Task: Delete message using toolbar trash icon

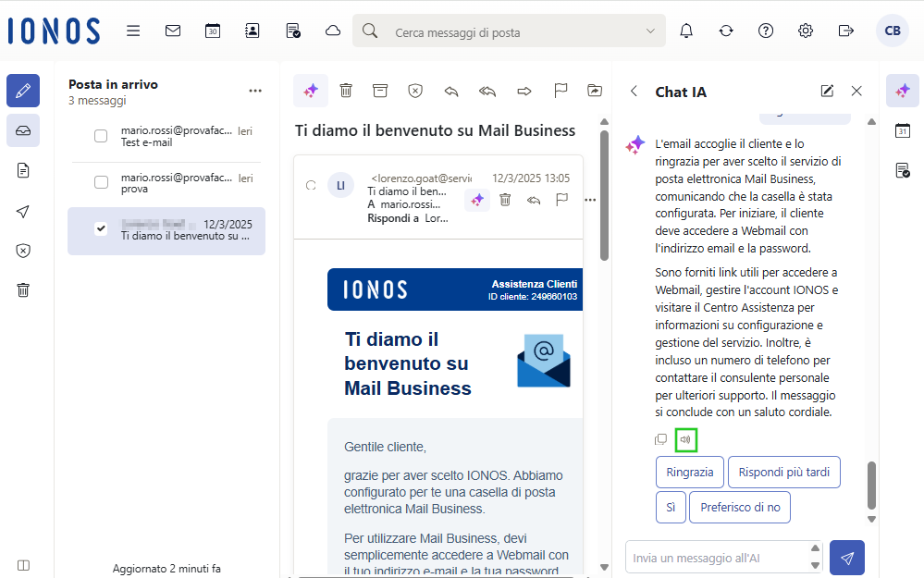Action: [346, 91]
